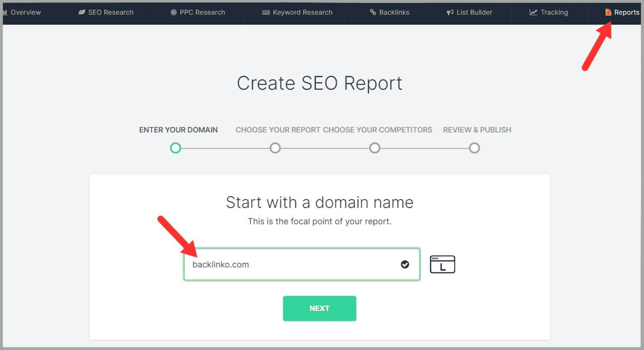Click the Create SEO Report heading
This screenshot has height=350, width=644.
[x=320, y=83]
